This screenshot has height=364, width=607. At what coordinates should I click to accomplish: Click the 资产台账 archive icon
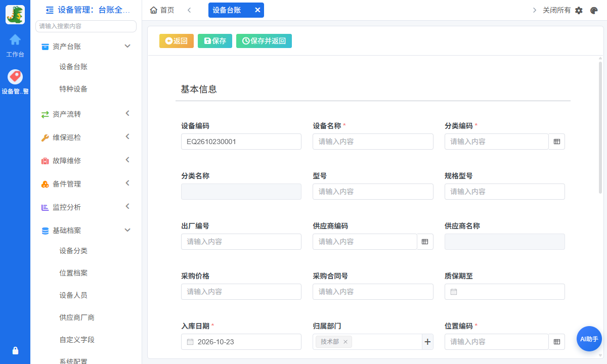tap(45, 47)
